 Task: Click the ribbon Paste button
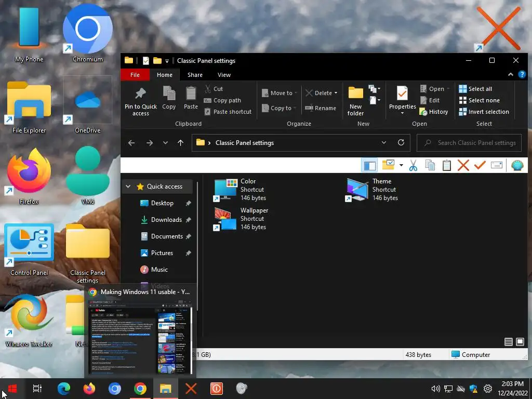click(x=191, y=98)
